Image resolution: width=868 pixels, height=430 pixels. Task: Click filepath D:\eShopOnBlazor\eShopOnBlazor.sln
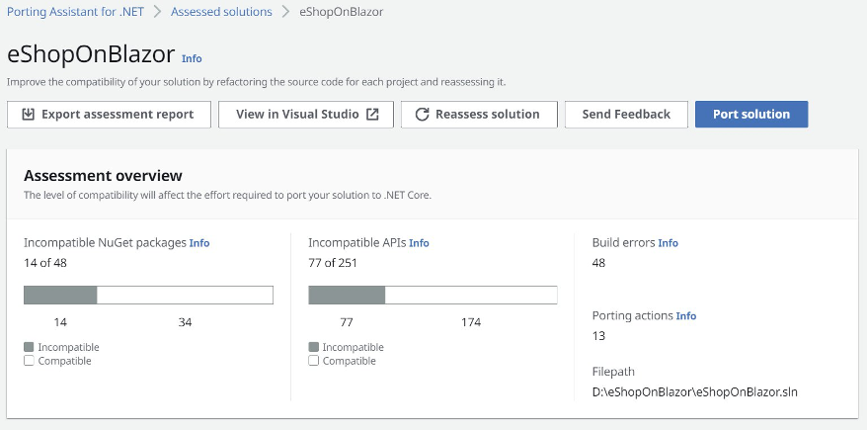[x=695, y=391]
